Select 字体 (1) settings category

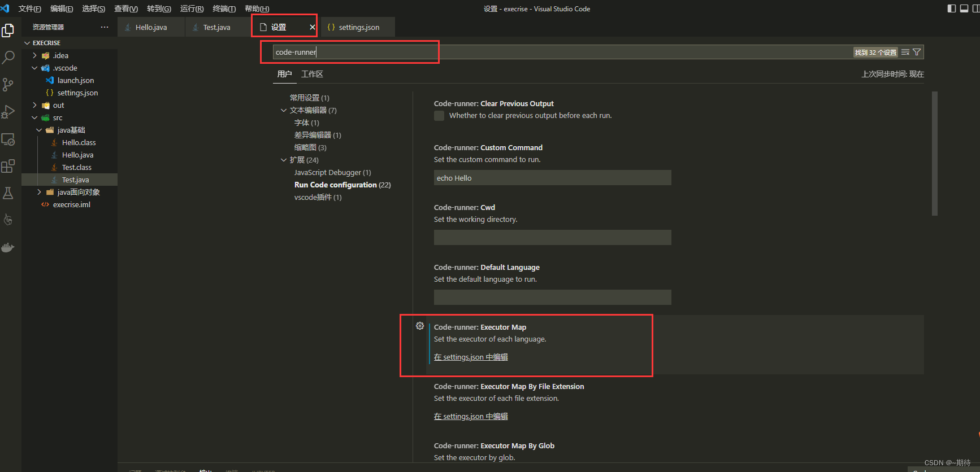pyautogui.click(x=307, y=123)
